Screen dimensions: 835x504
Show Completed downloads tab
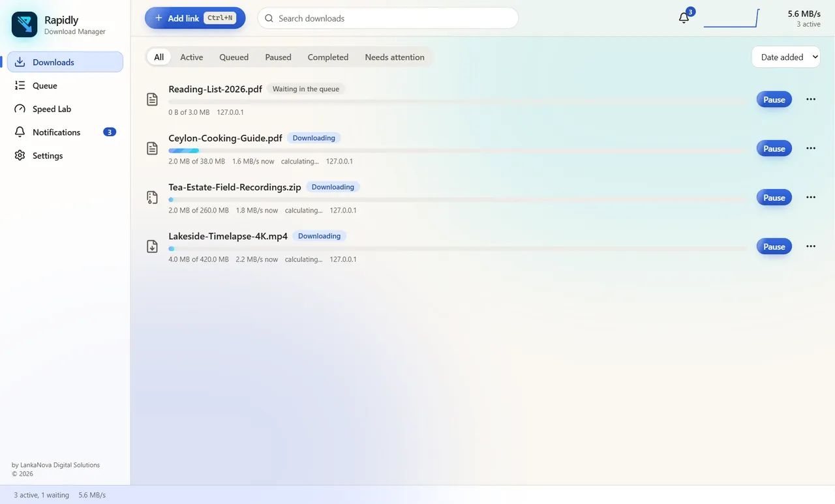coord(328,57)
